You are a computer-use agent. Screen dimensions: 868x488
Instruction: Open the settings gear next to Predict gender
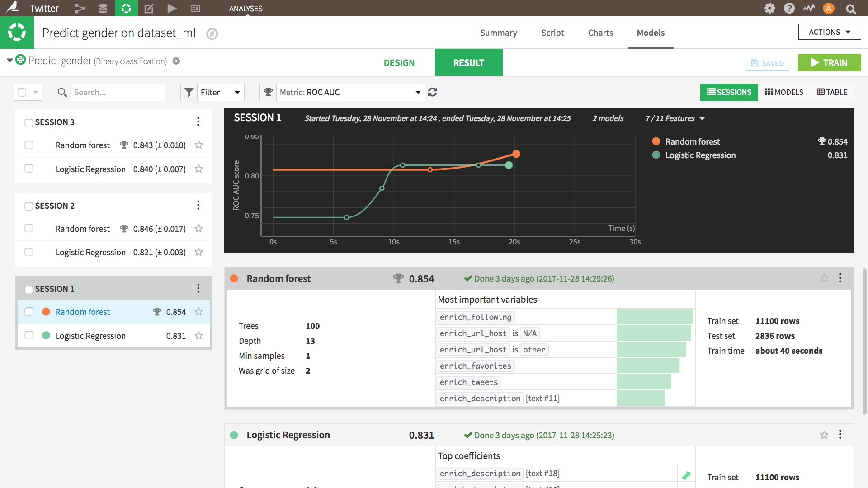[176, 61]
